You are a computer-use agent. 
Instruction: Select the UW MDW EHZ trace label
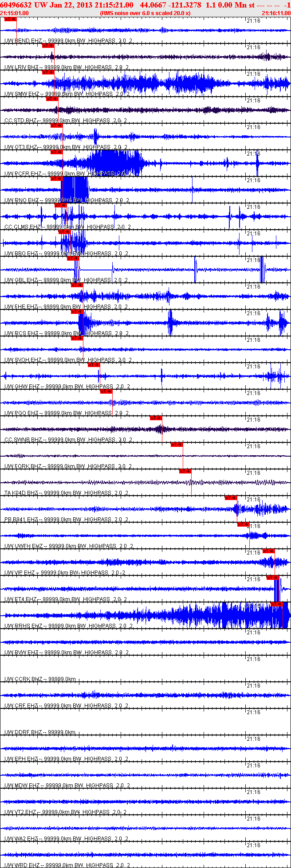67,786
